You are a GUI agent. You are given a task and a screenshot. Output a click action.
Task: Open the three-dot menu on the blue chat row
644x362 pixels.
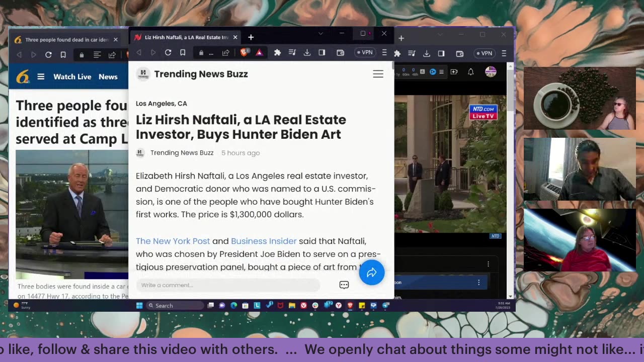[478, 283]
